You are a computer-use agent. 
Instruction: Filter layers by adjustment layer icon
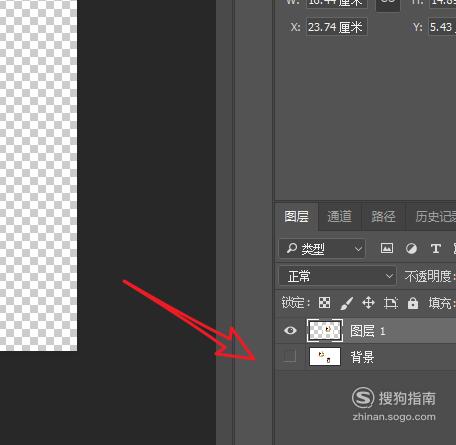point(411,249)
